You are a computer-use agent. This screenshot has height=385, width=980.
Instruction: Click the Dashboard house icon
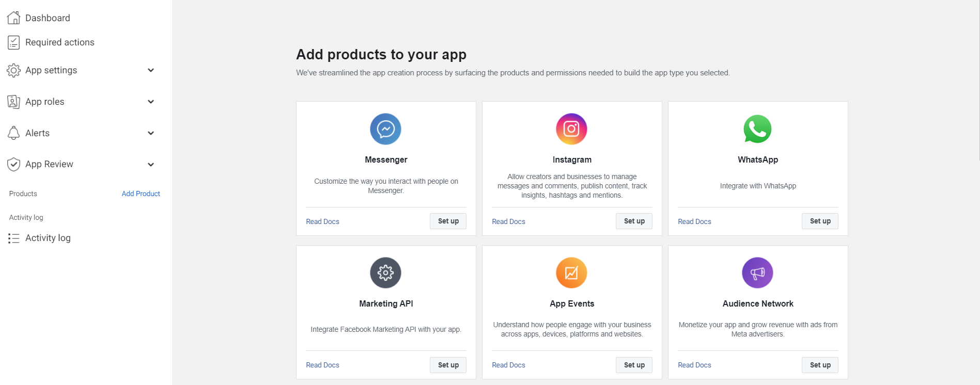14,18
